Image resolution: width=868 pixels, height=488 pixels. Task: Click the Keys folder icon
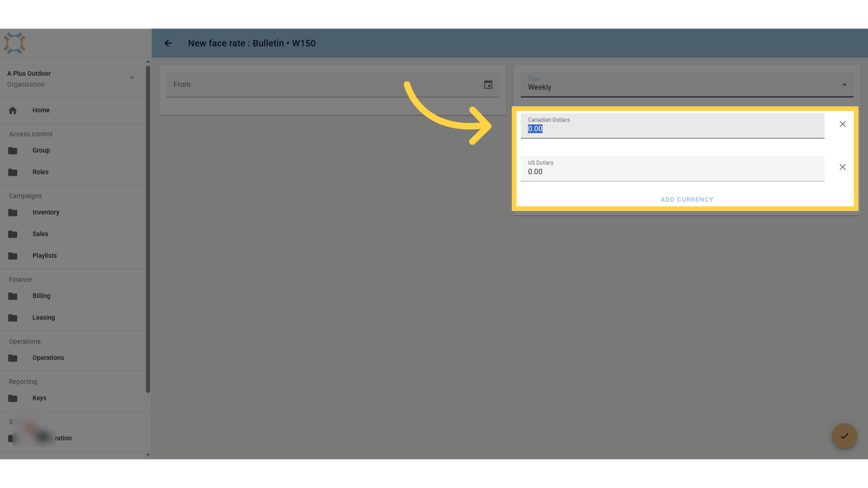pyautogui.click(x=13, y=398)
